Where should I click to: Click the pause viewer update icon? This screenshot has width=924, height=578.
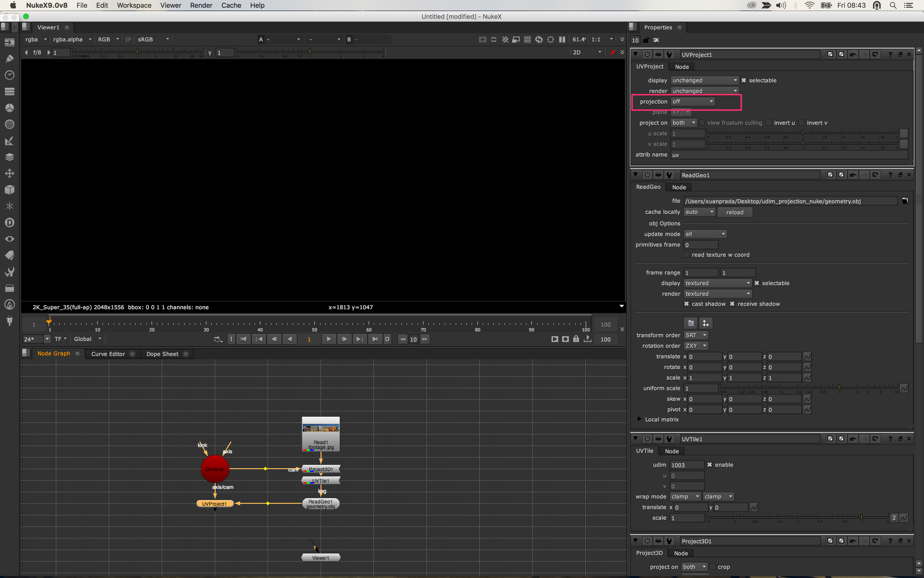tap(562, 39)
